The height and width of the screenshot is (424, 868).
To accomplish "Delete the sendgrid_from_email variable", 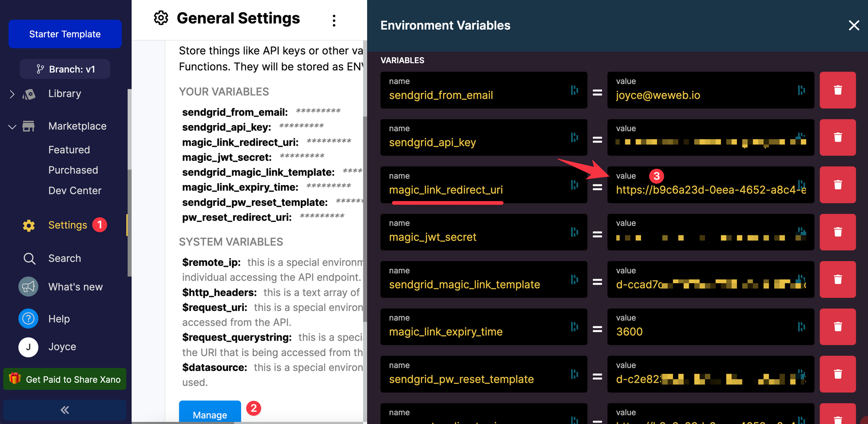I will coord(838,90).
